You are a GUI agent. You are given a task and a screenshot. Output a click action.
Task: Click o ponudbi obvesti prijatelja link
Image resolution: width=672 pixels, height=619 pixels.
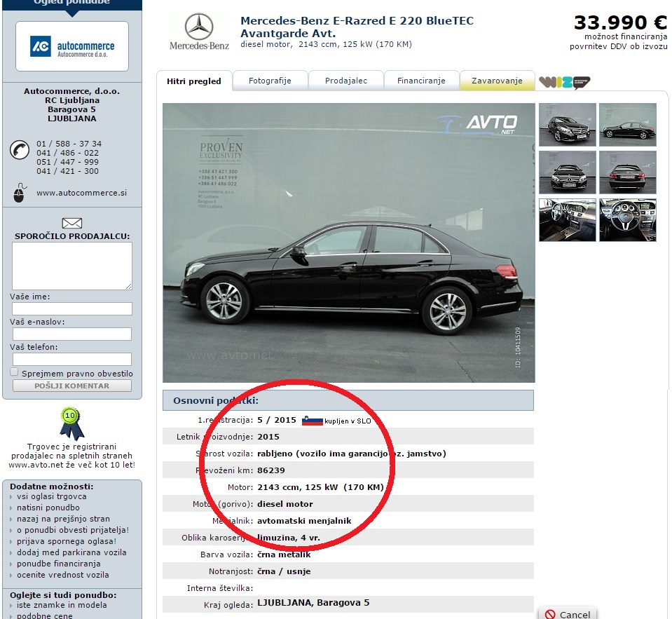(73, 530)
